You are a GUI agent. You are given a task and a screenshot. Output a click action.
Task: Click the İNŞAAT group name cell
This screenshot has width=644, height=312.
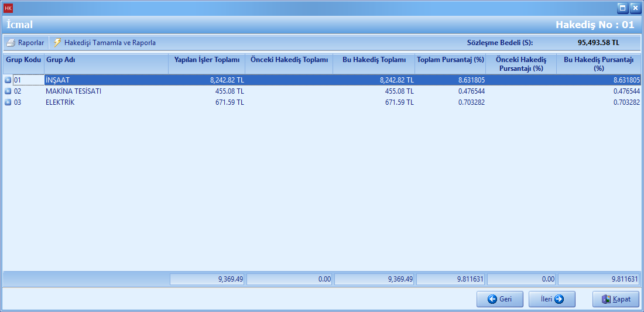[58, 80]
